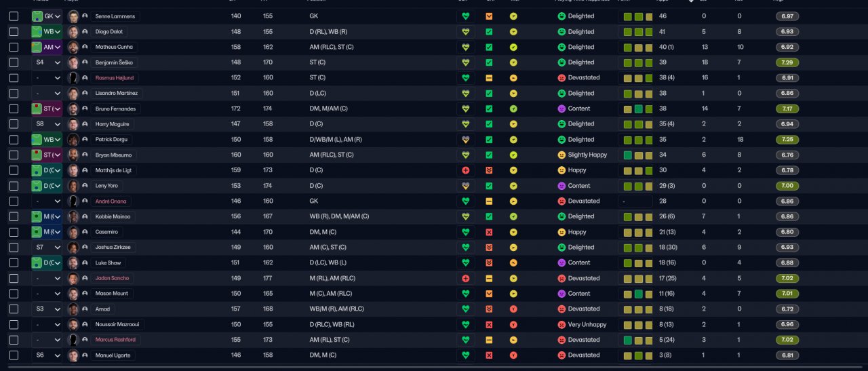Click Senne Lammens' green heart condition icon
This screenshot has height=371, width=868.
click(465, 16)
